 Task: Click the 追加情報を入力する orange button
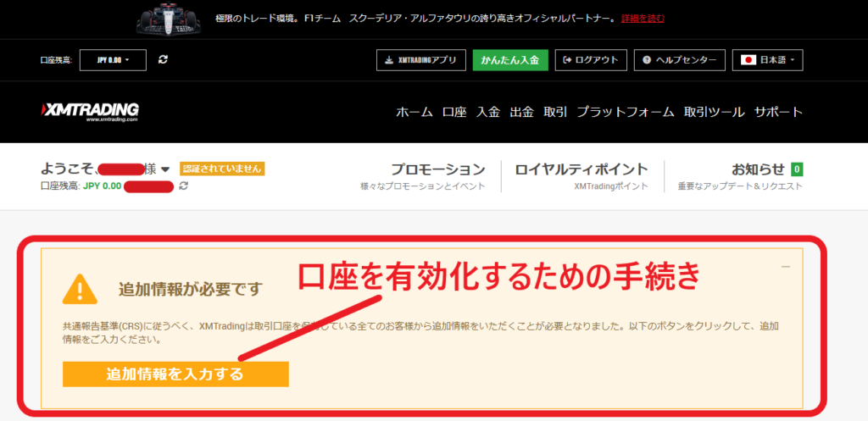175,374
